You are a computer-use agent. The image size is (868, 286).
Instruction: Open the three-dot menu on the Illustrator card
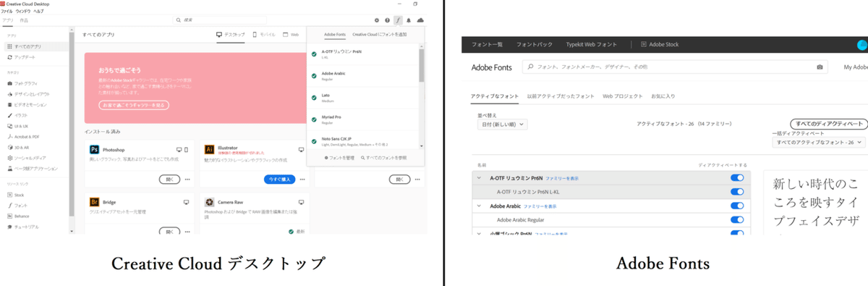pyautogui.click(x=302, y=179)
